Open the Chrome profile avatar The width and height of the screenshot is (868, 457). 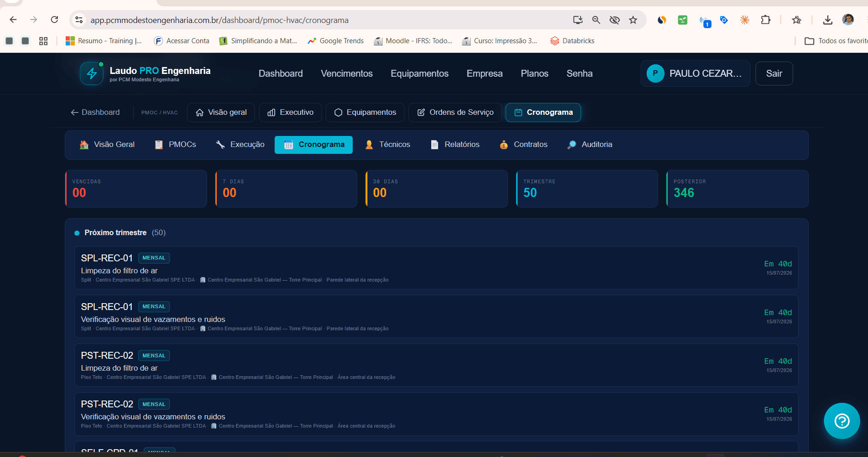click(x=848, y=19)
